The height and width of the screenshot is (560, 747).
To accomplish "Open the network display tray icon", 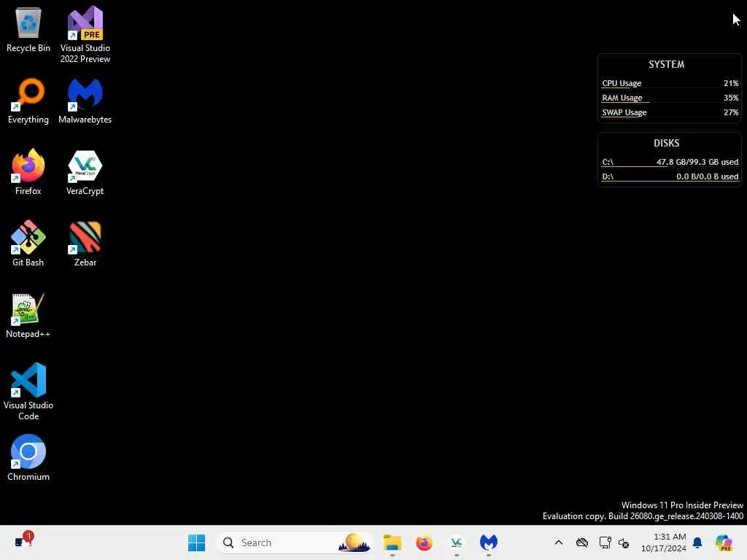I will click(x=605, y=542).
